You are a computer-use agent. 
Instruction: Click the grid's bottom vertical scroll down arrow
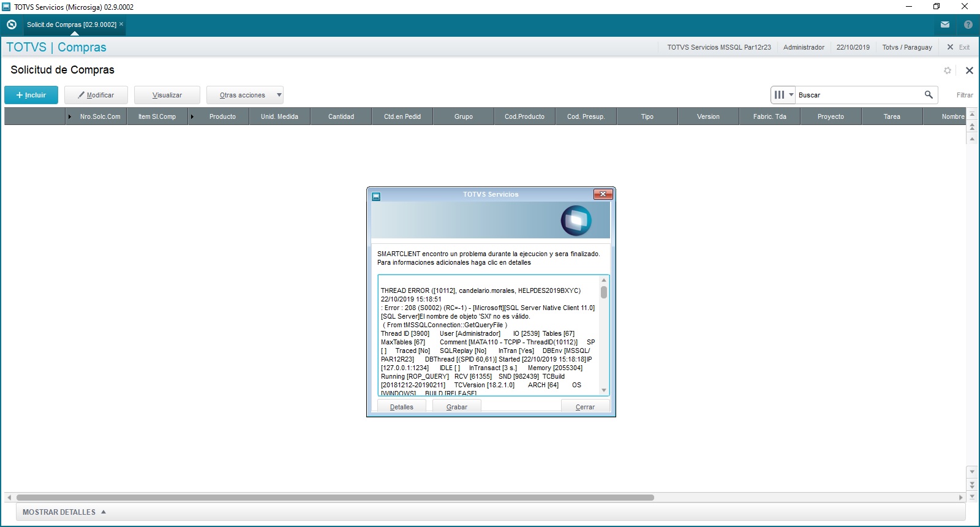(972, 496)
